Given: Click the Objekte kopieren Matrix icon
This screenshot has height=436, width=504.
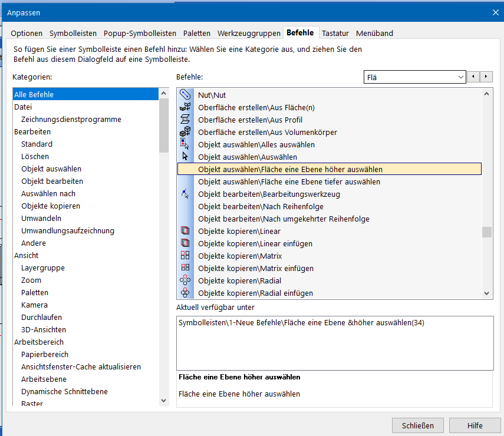Looking at the screenshot, I should pyautogui.click(x=185, y=256).
